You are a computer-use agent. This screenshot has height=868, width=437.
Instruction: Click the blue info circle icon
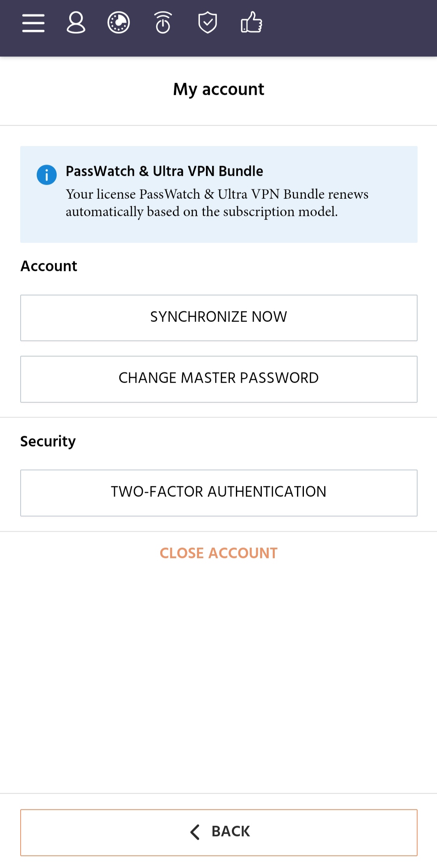tap(47, 175)
